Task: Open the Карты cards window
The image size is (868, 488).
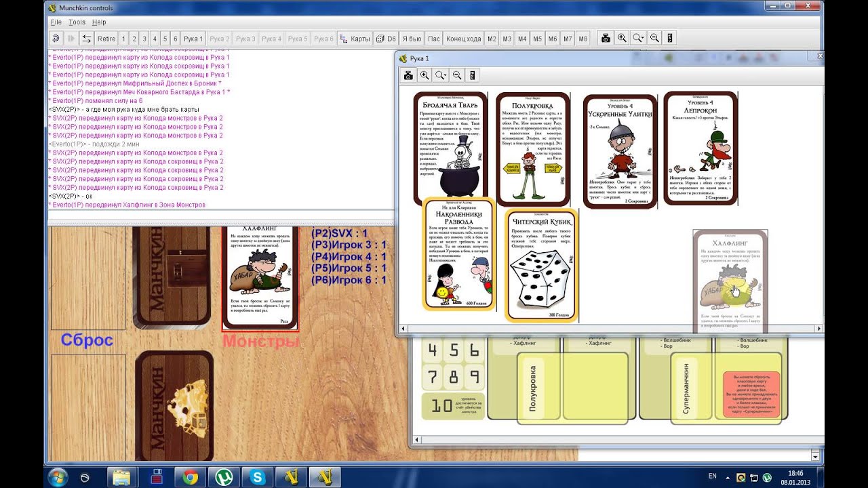Action: point(355,39)
